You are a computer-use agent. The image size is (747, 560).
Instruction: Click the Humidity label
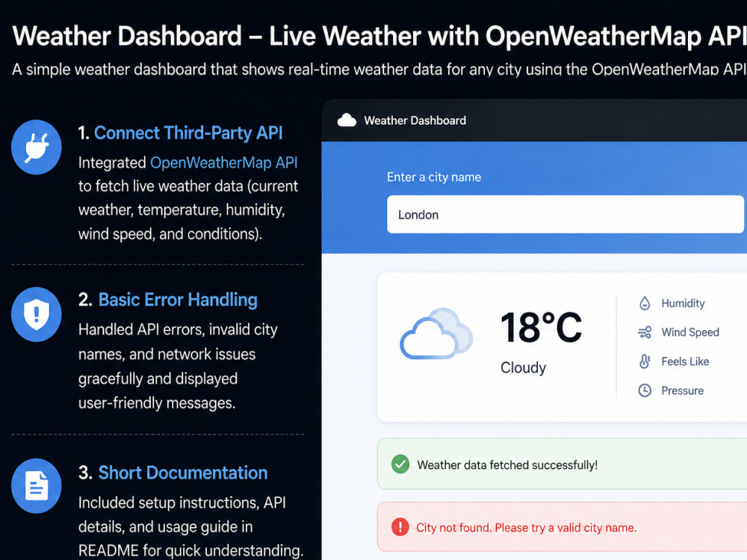683,303
